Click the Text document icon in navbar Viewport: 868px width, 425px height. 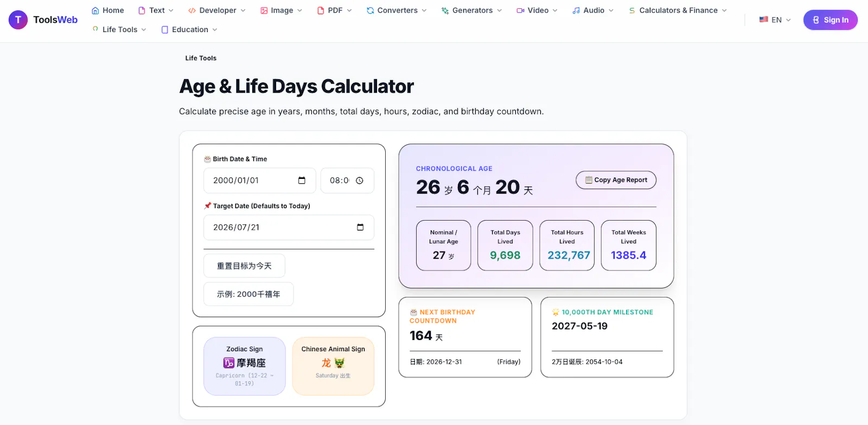tap(142, 10)
